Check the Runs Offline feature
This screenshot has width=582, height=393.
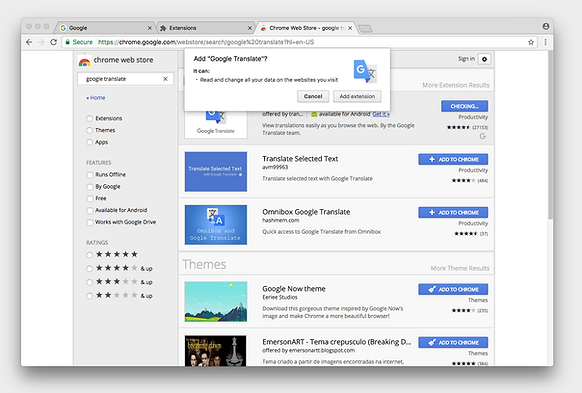click(x=90, y=175)
